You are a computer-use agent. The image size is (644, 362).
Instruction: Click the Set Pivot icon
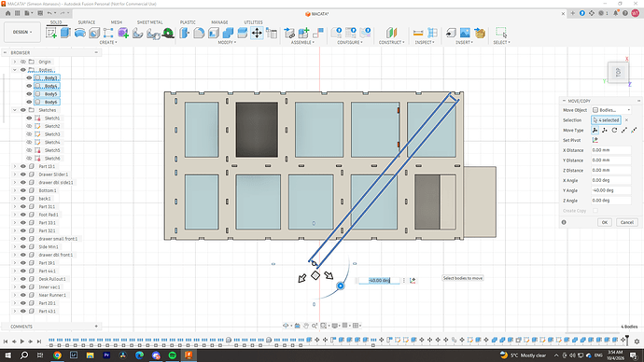[595, 140]
